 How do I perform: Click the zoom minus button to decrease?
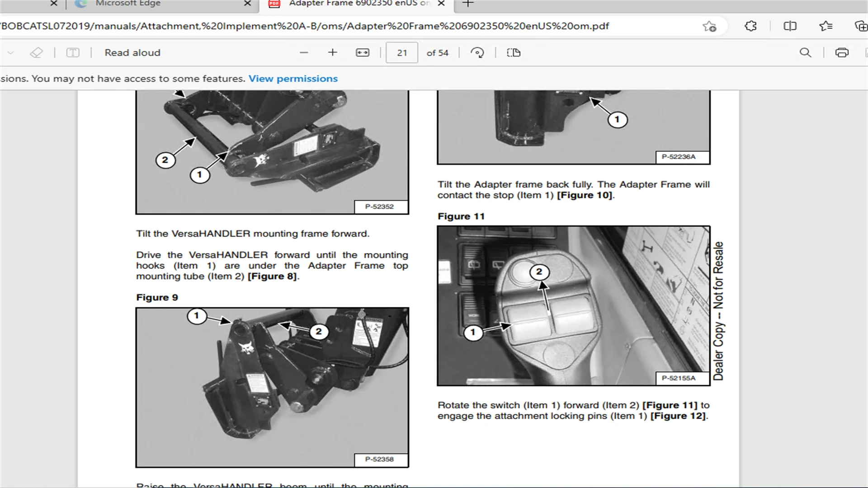[305, 52]
